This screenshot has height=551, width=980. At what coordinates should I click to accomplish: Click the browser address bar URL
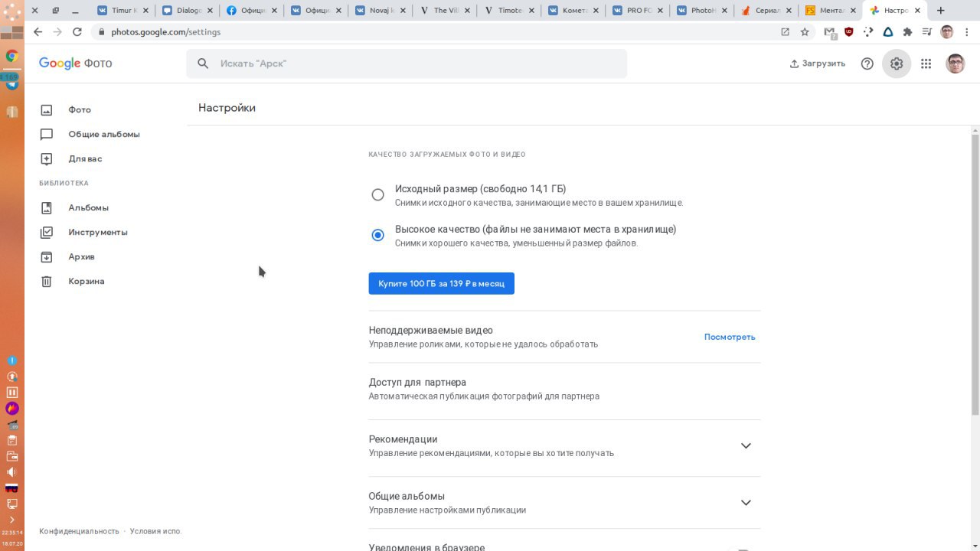pos(165,32)
